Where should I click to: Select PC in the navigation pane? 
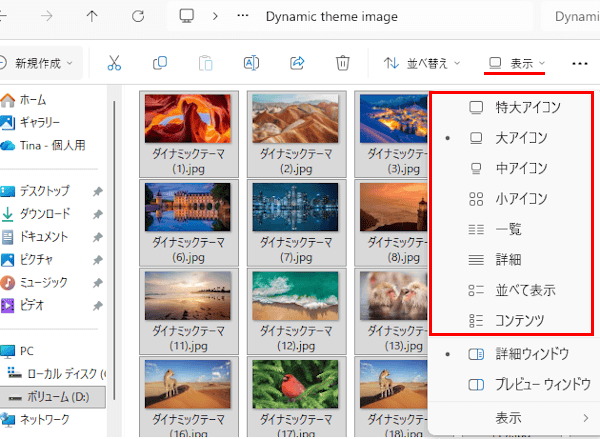(17, 351)
